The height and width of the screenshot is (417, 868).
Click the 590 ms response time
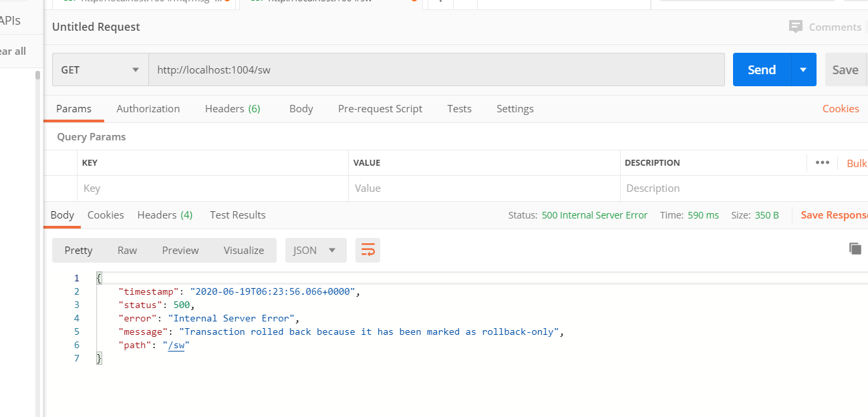pos(703,215)
